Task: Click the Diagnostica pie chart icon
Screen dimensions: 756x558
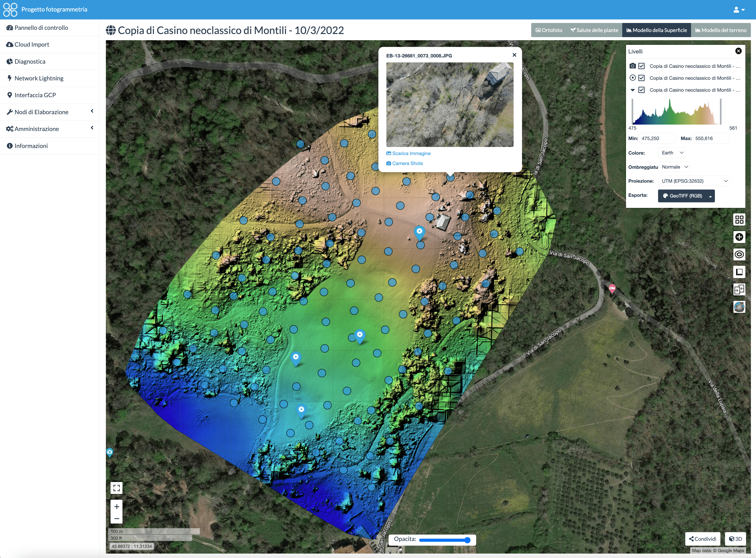Action: pyautogui.click(x=10, y=61)
